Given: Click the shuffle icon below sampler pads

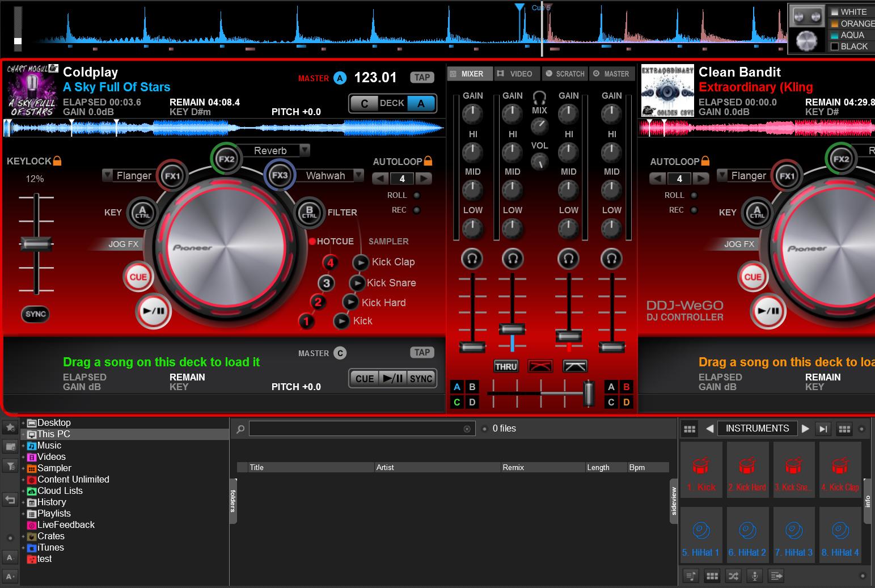Looking at the screenshot, I should [733, 576].
